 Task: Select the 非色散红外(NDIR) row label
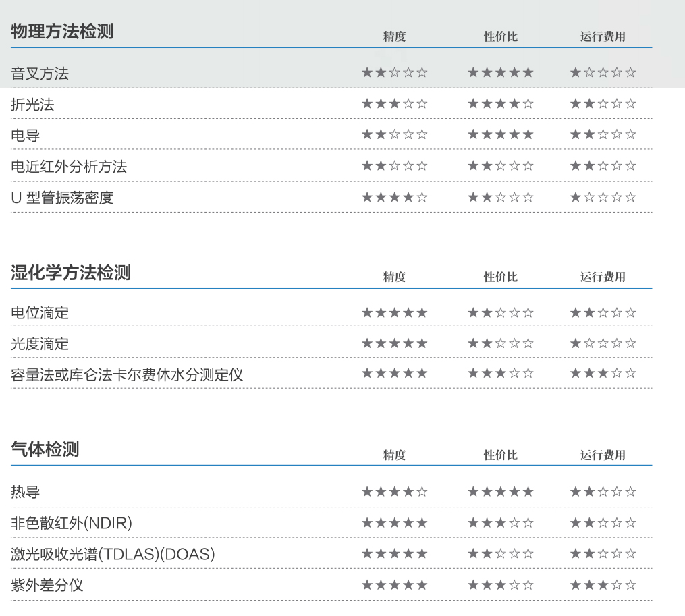click(x=72, y=523)
